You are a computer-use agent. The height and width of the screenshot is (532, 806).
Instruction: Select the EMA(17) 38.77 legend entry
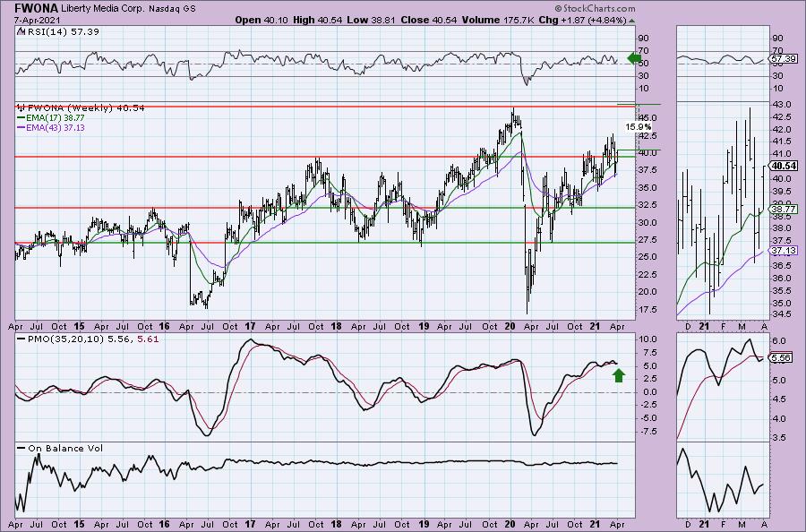(55, 117)
